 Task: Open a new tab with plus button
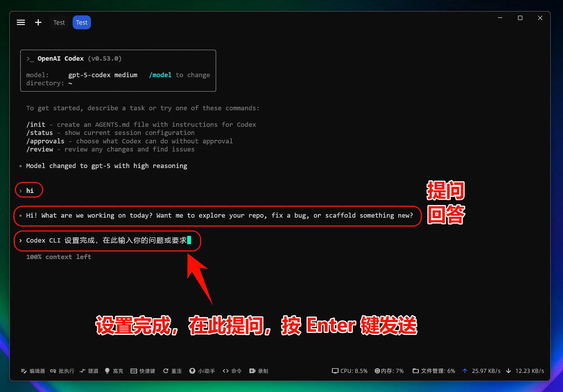click(38, 22)
